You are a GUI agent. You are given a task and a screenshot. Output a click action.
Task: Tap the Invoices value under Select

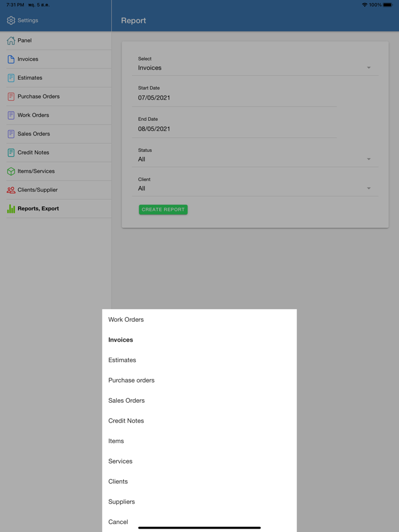(150, 68)
